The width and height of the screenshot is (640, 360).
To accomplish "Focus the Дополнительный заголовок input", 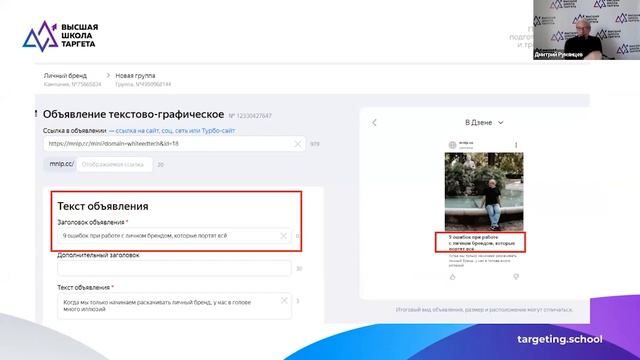I will [x=174, y=269].
